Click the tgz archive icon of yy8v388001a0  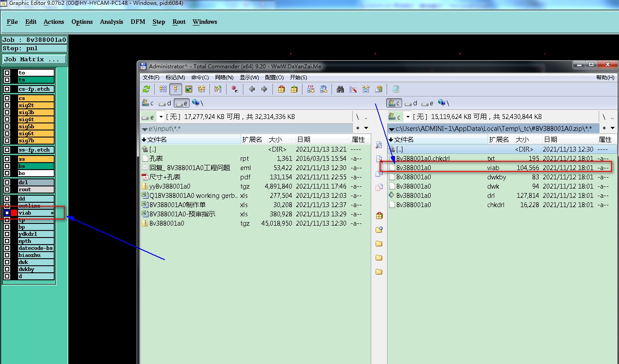click(x=145, y=186)
